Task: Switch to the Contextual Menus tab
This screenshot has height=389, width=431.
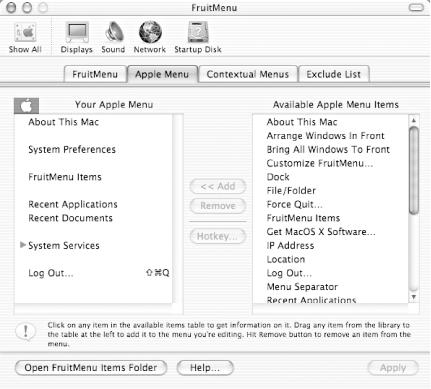Action: click(248, 74)
